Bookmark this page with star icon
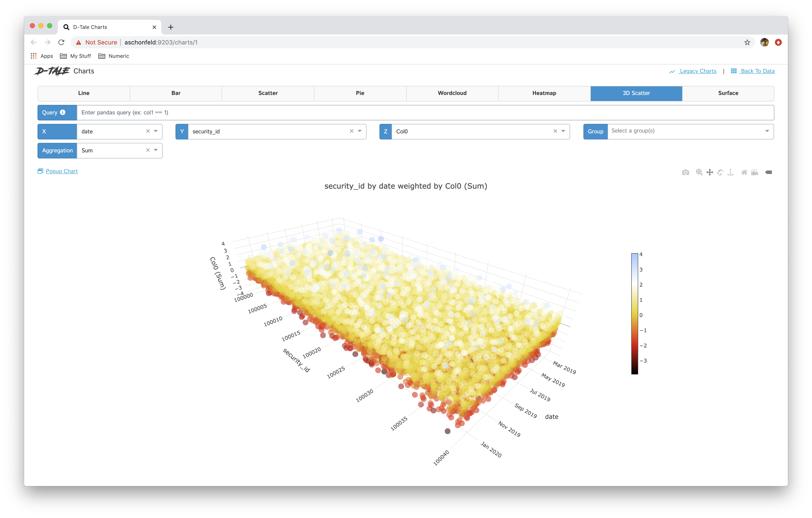The height and width of the screenshot is (518, 812). pos(747,42)
